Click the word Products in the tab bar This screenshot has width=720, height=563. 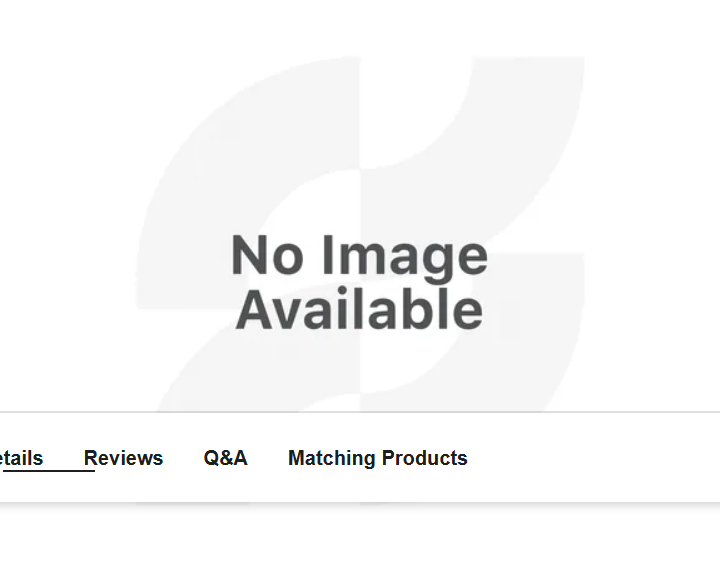tap(424, 458)
